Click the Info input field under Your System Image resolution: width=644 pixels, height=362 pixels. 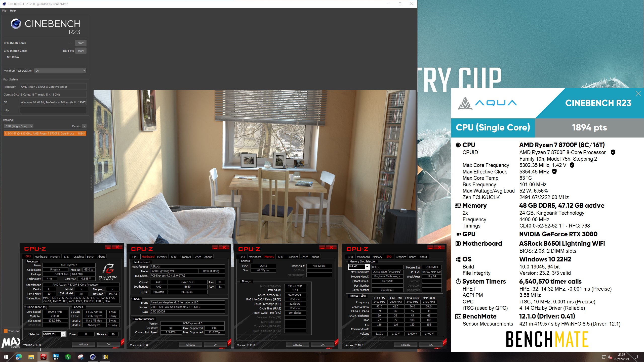53,110
